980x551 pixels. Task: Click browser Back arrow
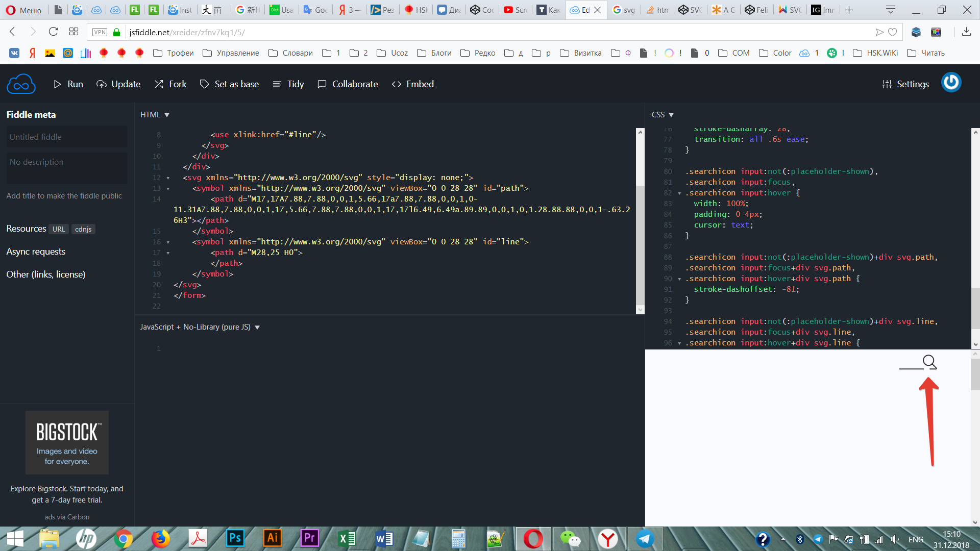point(13,32)
